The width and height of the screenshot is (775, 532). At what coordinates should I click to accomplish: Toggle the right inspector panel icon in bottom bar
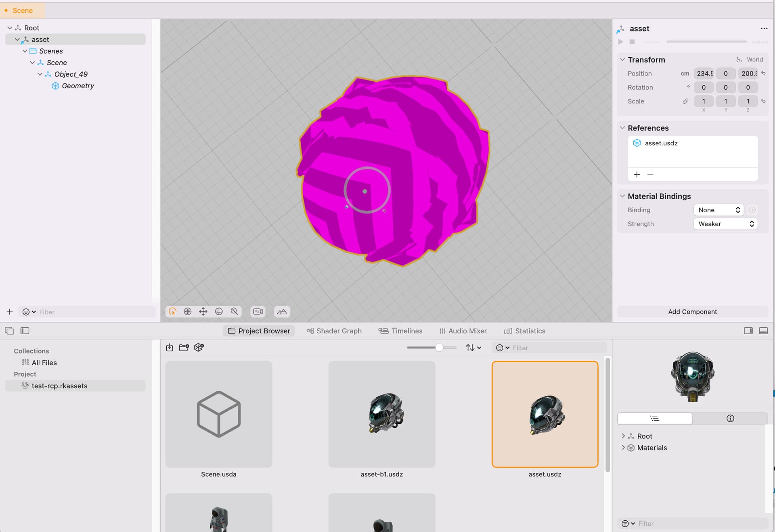tap(748, 331)
